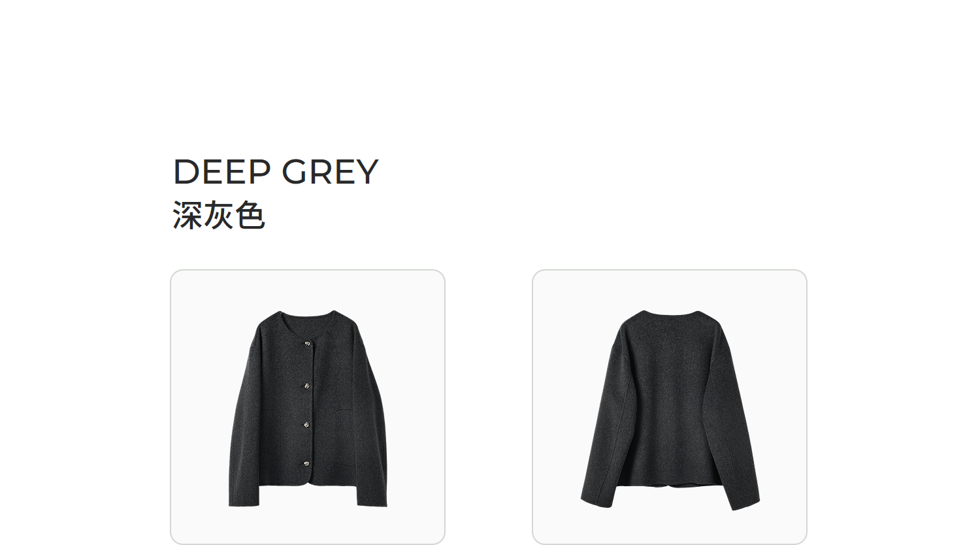Click the round neckline of the front jacket
The width and height of the screenshot is (980, 545).
pyautogui.click(x=308, y=318)
